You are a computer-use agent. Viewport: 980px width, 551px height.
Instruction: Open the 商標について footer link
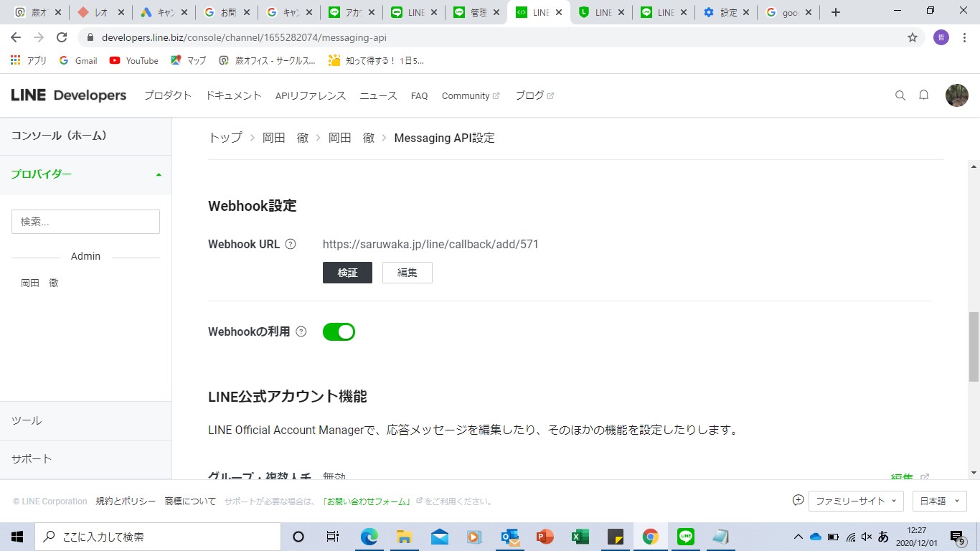tap(190, 501)
